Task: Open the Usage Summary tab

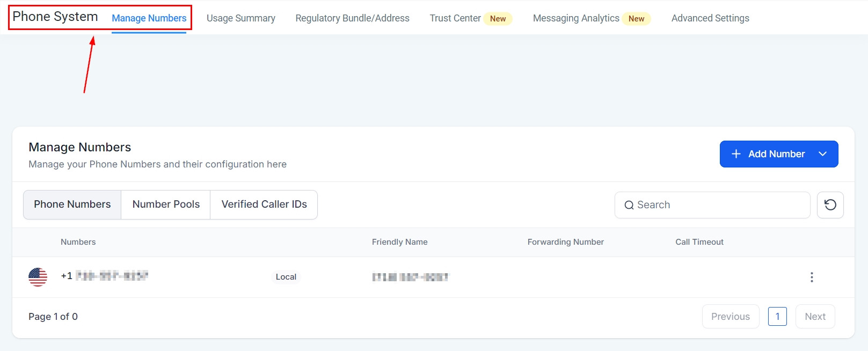Action: pos(240,18)
